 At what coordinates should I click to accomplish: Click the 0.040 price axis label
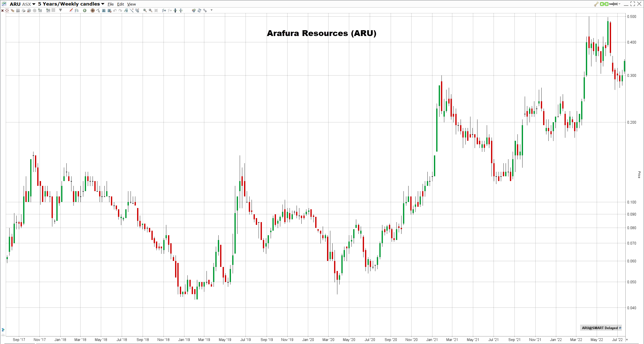[632, 308]
